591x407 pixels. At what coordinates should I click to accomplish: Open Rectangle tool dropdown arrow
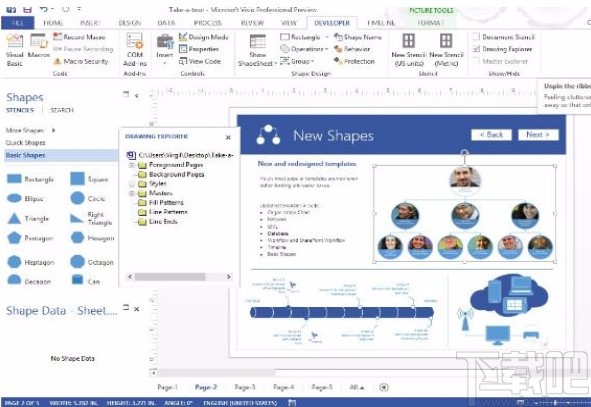click(327, 37)
